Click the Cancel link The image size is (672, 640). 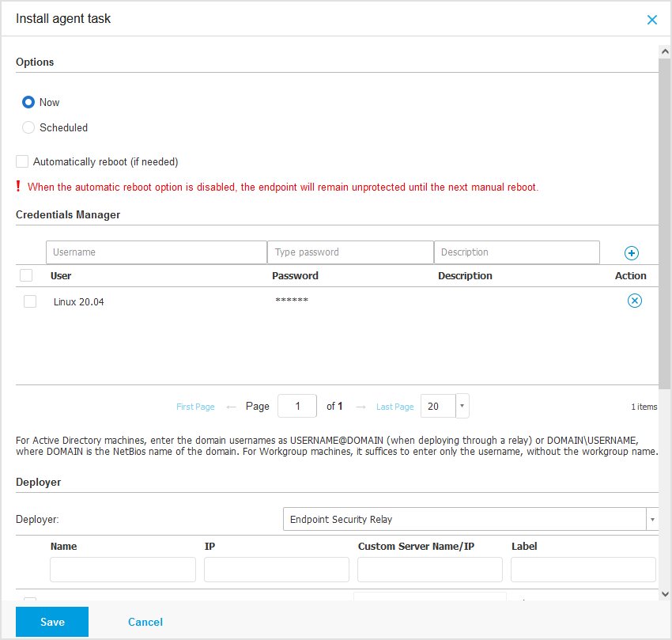[145, 622]
